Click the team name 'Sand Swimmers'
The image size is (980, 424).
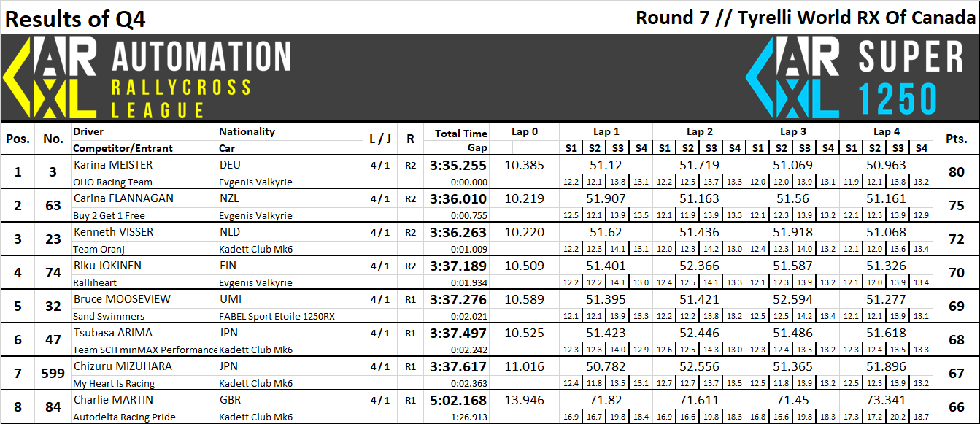click(x=109, y=317)
